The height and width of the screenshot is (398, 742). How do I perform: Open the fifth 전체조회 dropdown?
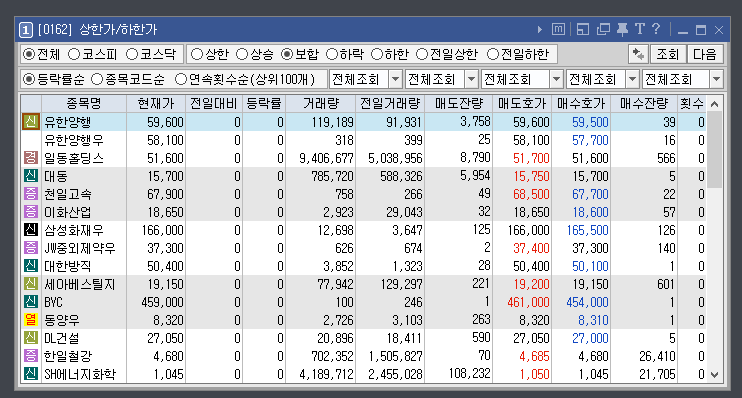[716, 79]
